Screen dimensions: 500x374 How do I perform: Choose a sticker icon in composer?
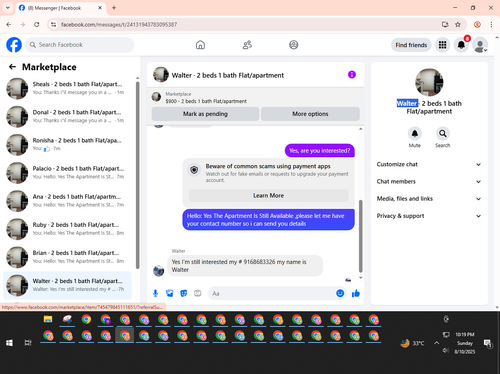pos(184,293)
